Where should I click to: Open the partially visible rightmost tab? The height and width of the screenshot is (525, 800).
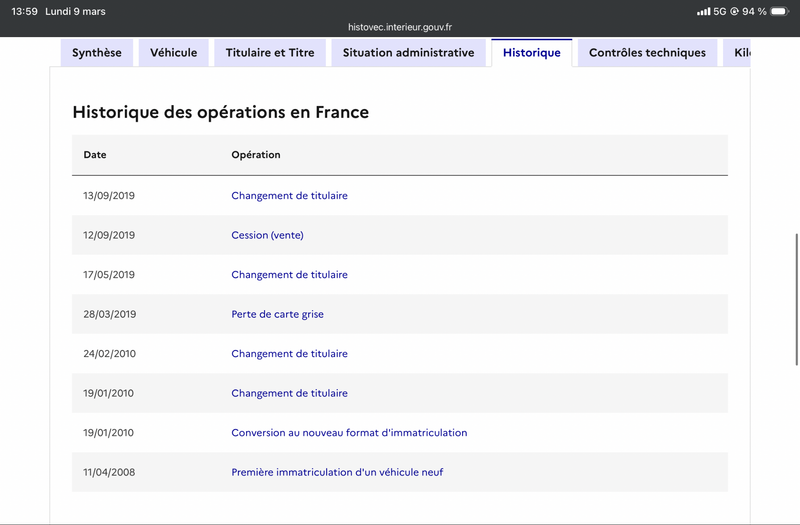click(x=739, y=53)
